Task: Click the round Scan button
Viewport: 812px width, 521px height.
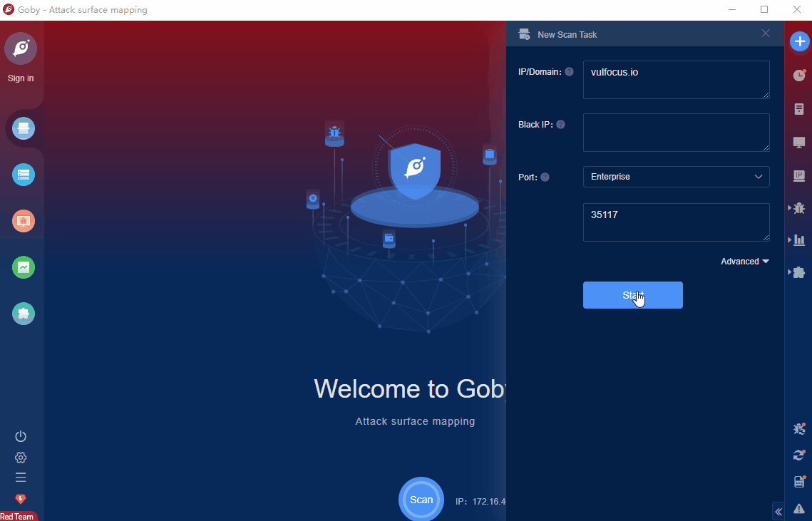Action: (x=421, y=500)
